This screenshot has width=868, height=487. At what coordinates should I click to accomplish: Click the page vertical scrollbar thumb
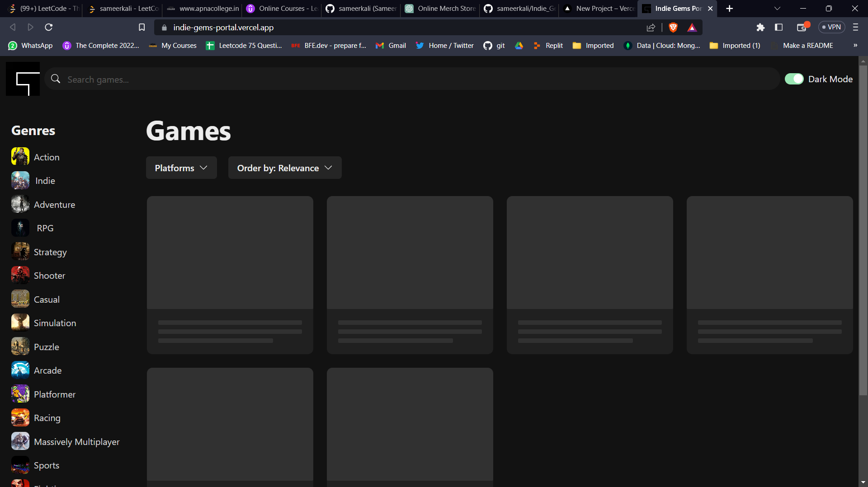pyautogui.click(x=863, y=230)
